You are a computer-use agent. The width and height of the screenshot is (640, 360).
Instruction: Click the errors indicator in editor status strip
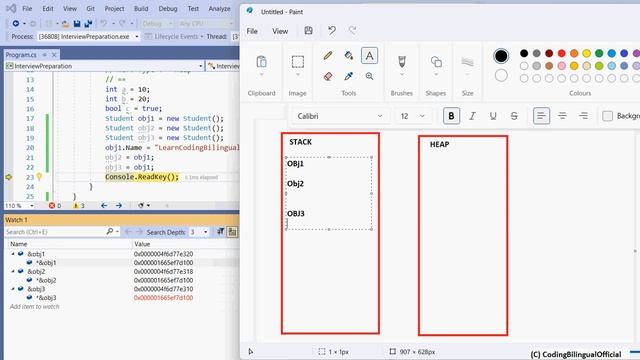pyautogui.click(x=55, y=206)
